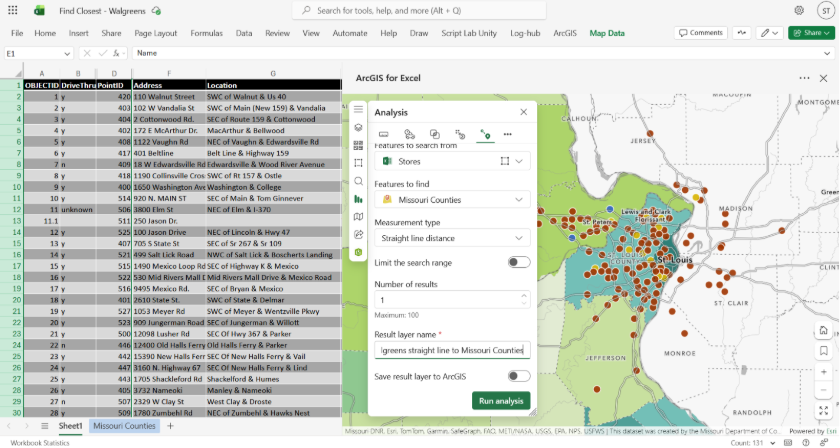Screen dimensions: 840x448
Task: Click the Result layer name input field
Action: pos(452,350)
